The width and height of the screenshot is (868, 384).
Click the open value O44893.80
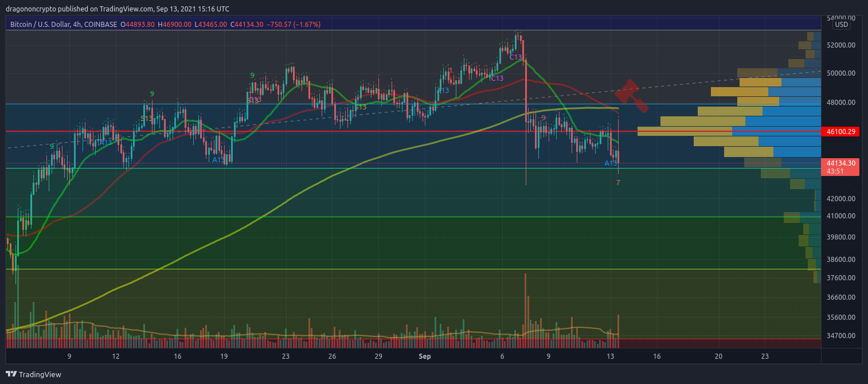click(x=137, y=25)
